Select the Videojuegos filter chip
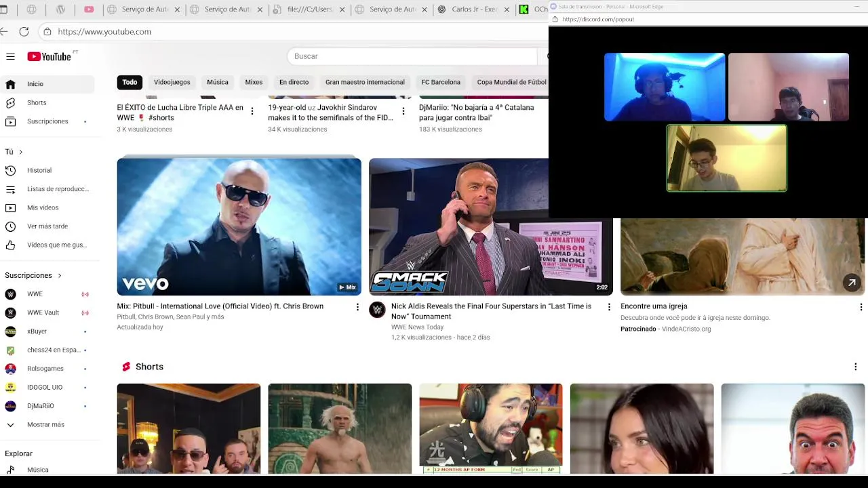 172,82
